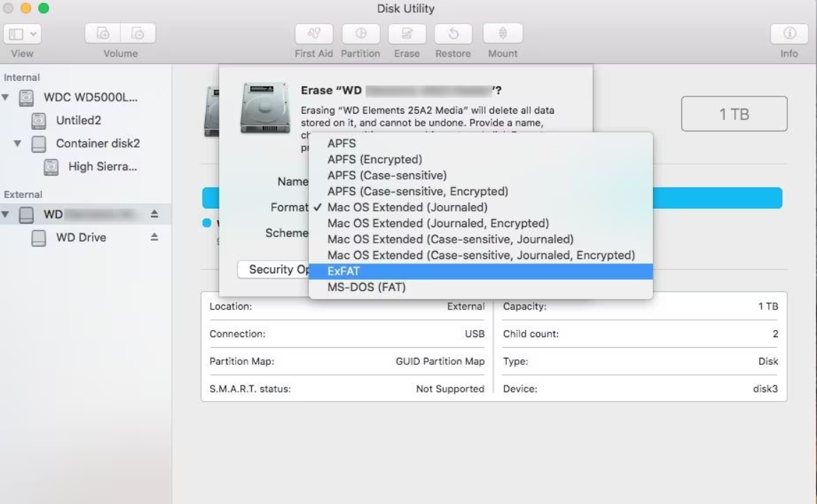Image resolution: width=817 pixels, height=504 pixels.
Task: Click the green fullscreen window button
Action: tap(44, 9)
